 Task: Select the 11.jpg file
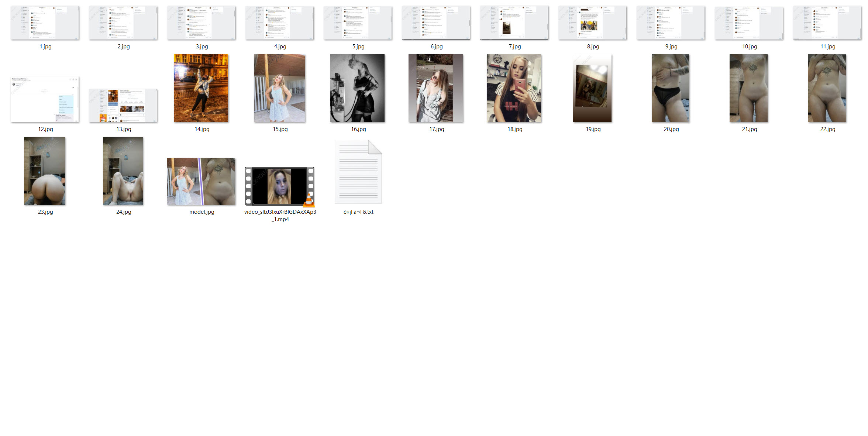(x=827, y=23)
